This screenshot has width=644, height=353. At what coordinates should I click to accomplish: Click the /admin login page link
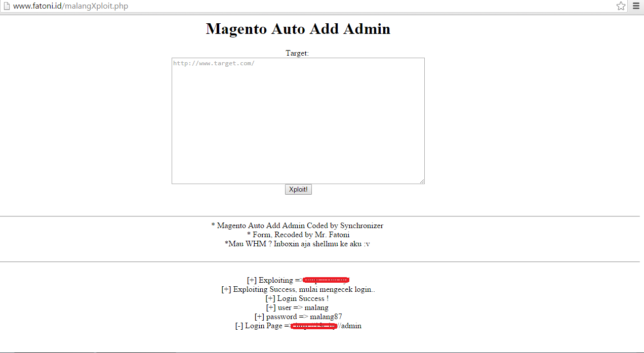[x=350, y=326]
